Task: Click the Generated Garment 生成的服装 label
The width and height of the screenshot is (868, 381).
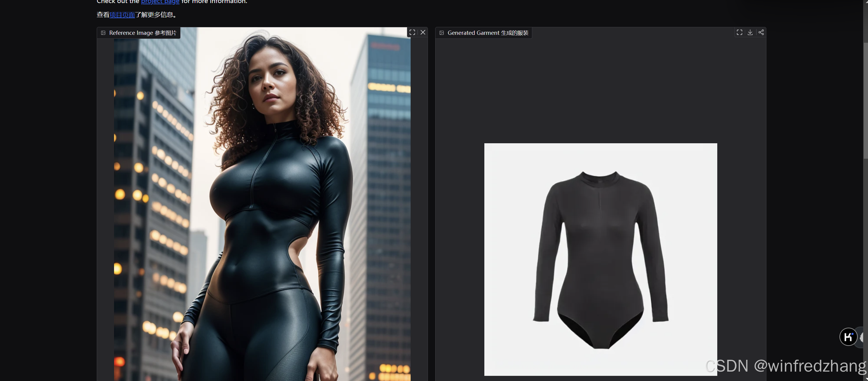Action: tap(488, 33)
